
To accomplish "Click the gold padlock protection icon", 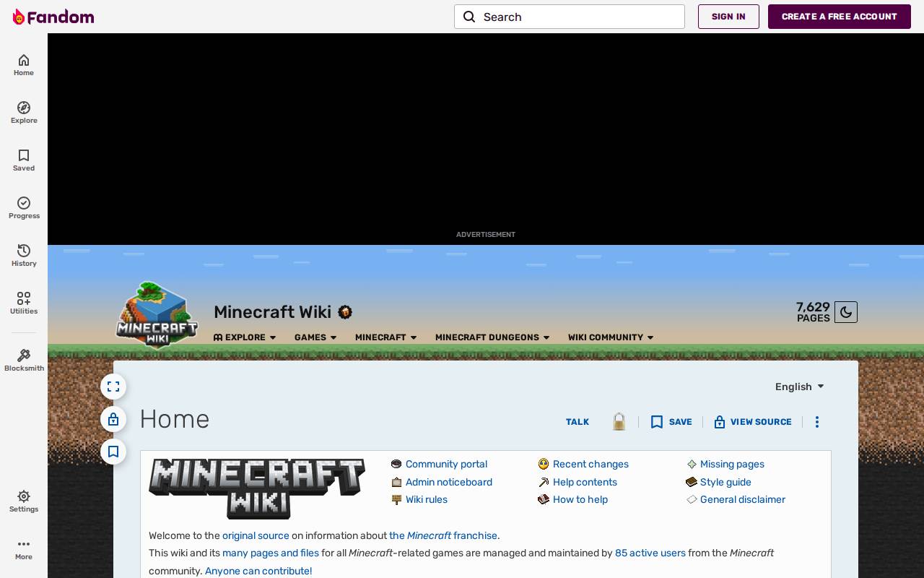I will (619, 421).
